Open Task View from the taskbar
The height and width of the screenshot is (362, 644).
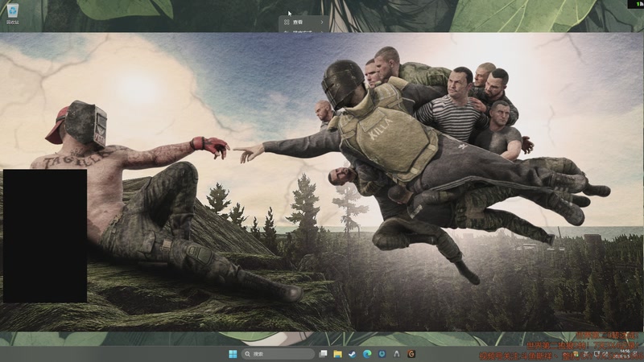pyautogui.click(x=324, y=354)
